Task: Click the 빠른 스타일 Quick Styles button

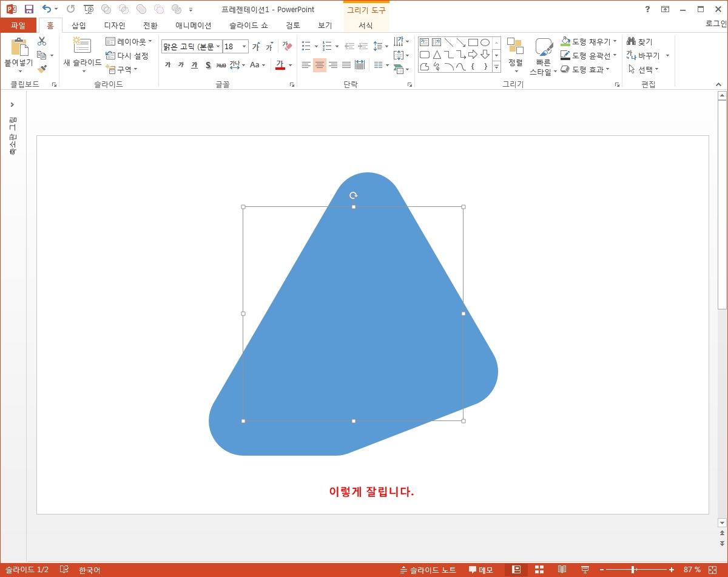Action: (x=543, y=56)
